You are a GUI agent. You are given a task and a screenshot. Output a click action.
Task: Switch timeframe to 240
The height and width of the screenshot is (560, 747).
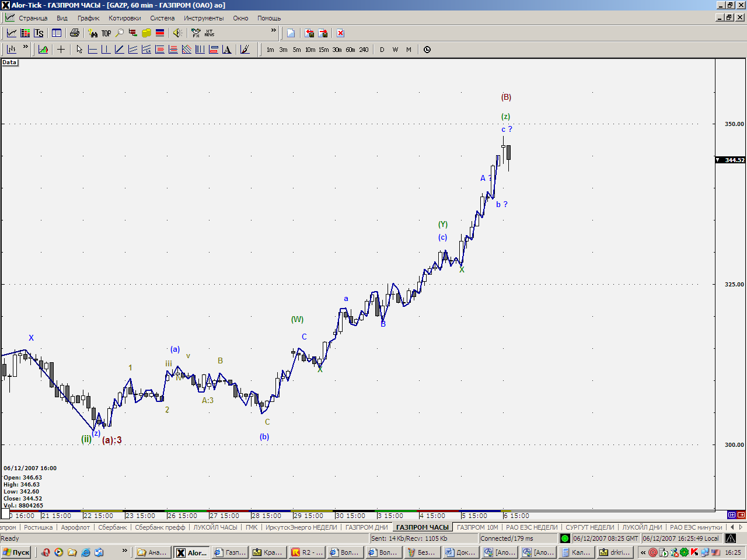tap(364, 50)
